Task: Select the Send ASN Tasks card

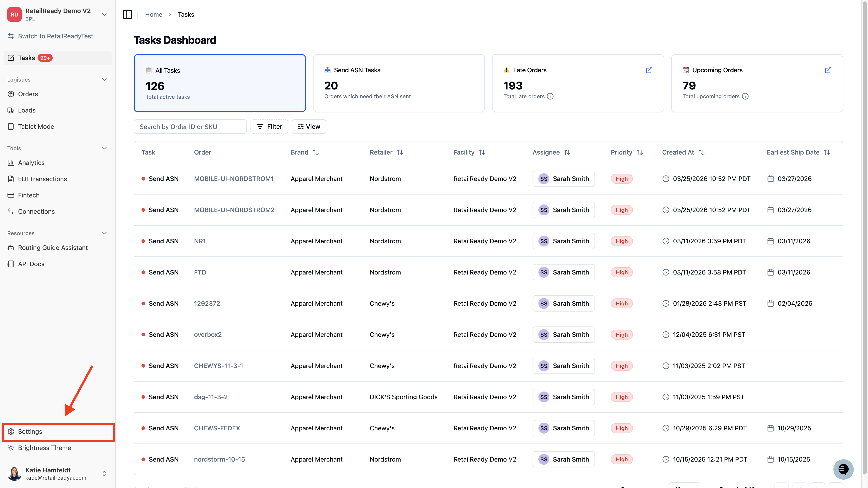Action: pos(399,83)
